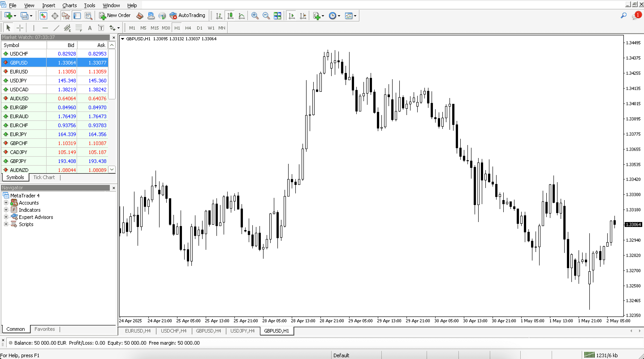Viewport: 644px width, 359px height.
Task: Select the Vertical Line drawing tool
Action: coord(34,28)
